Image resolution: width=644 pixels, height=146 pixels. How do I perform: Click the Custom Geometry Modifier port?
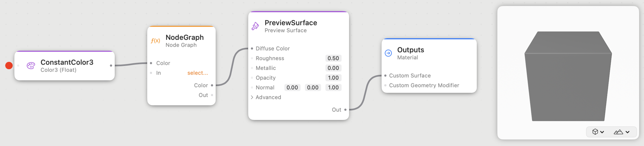point(385,85)
